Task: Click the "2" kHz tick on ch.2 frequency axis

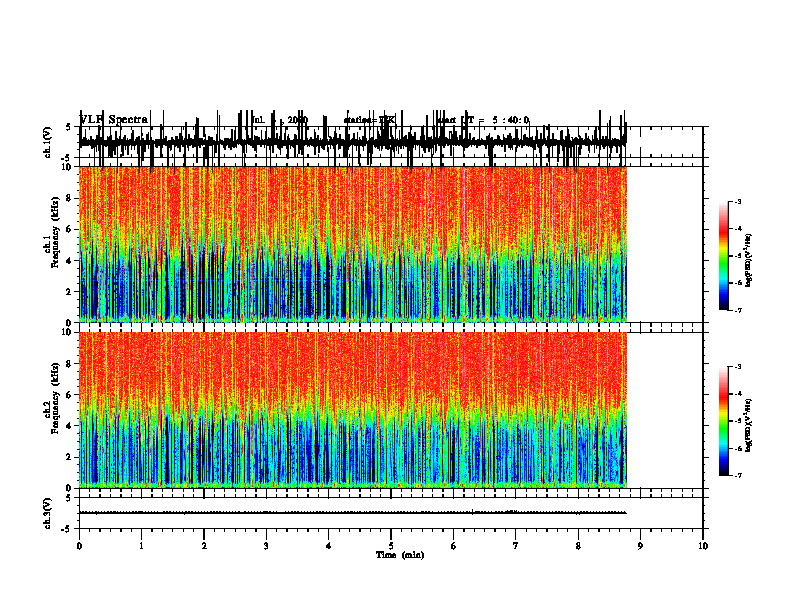Action: pos(70,457)
